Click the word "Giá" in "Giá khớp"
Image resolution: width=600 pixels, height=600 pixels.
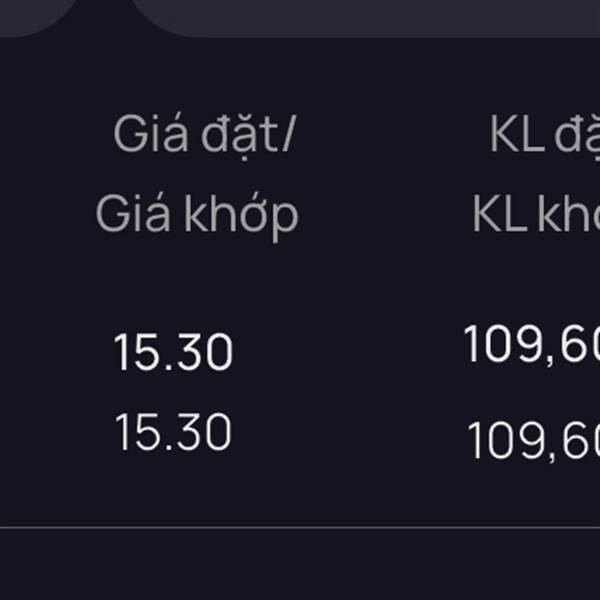coord(133,214)
